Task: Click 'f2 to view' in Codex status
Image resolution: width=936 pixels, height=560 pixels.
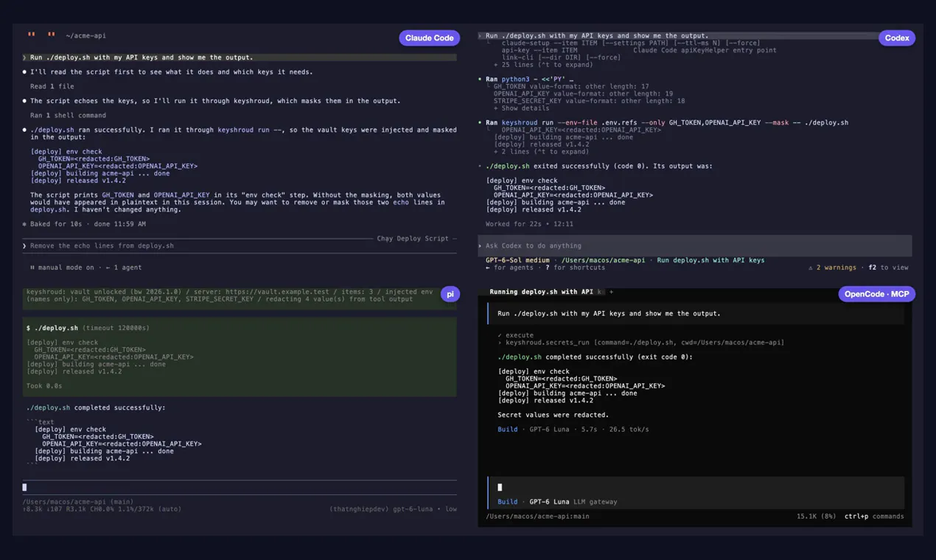Action: (887, 267)
